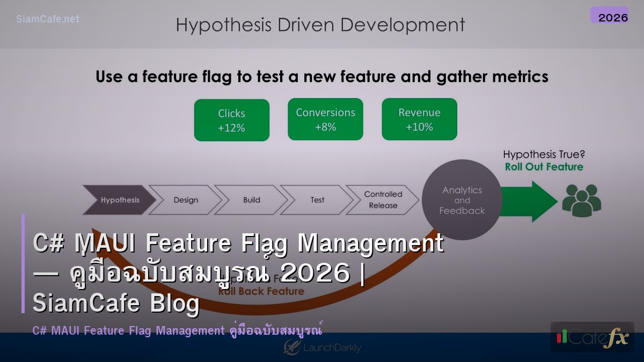Expand the Design stage chevron
The height and width of the screenshot is (362, 644).
185,200
